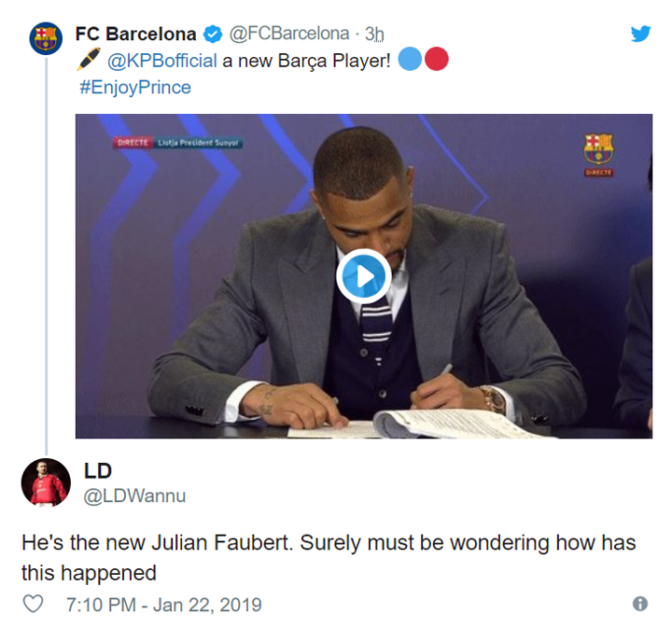Like the tweet with the heart icon
The image size is (672, 628).
[x=33, y=604]
